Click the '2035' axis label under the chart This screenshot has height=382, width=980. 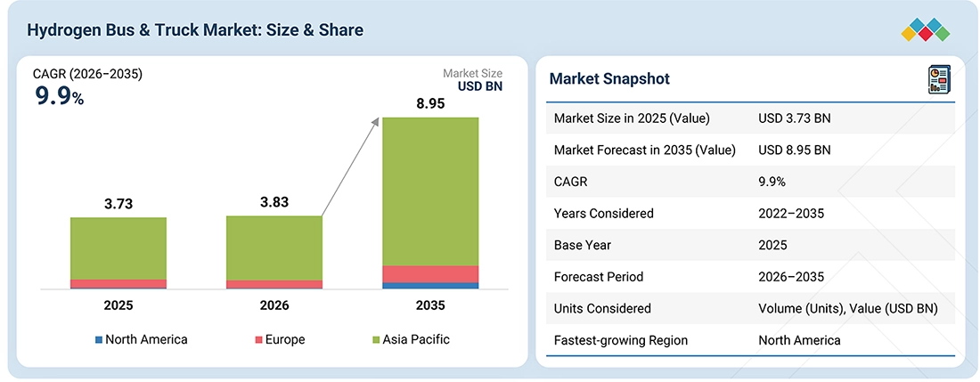point(430,305)
